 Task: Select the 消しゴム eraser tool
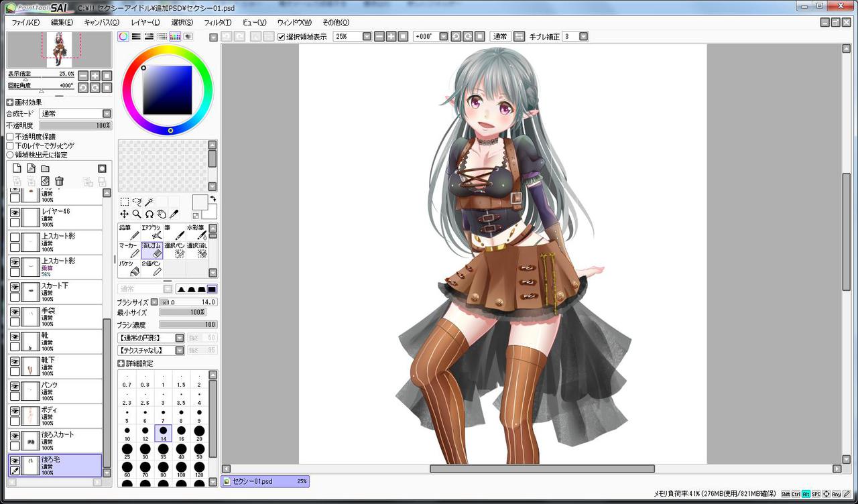[x=151, y=250]
